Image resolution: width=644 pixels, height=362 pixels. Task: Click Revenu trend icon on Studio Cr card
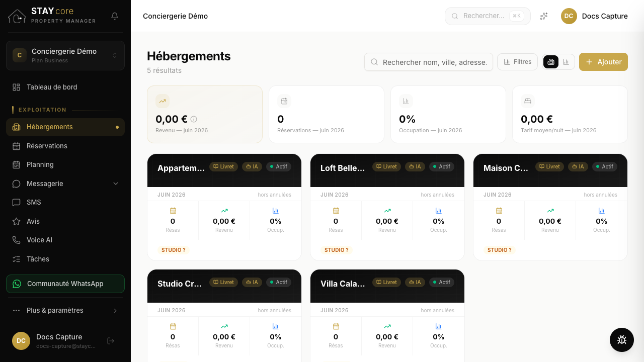[x=224, y=326]
